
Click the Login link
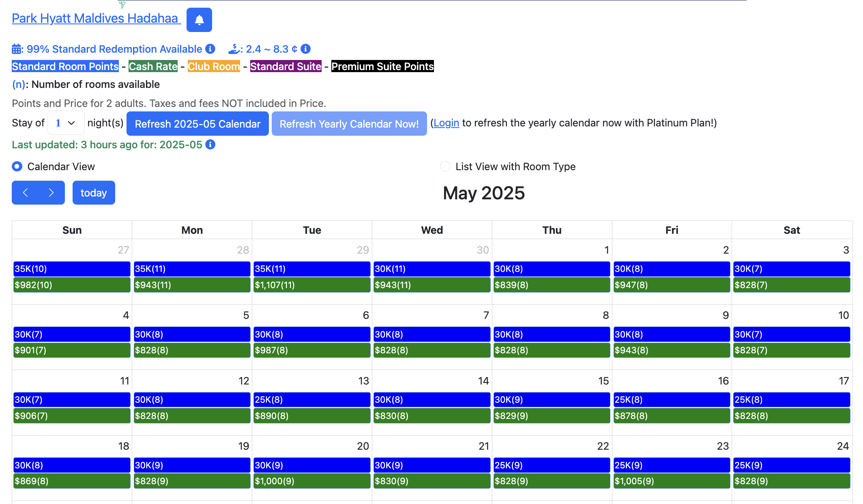click(446, 123)
